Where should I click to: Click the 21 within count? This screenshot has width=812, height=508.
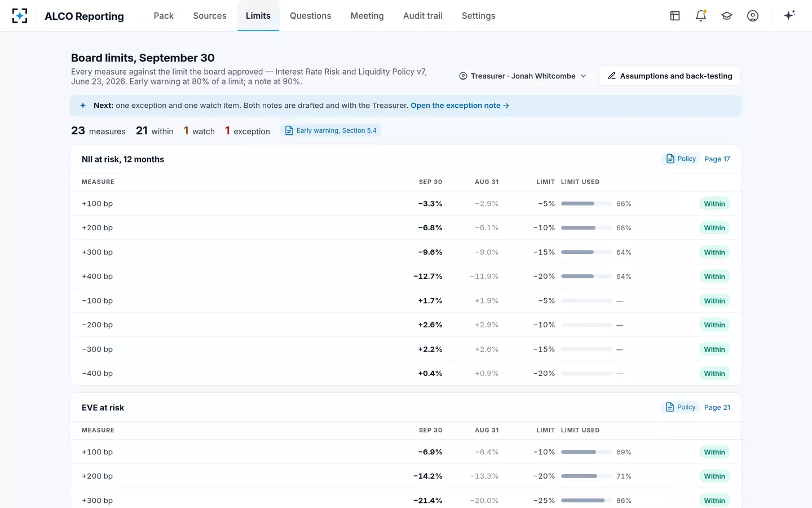(155, 131)
